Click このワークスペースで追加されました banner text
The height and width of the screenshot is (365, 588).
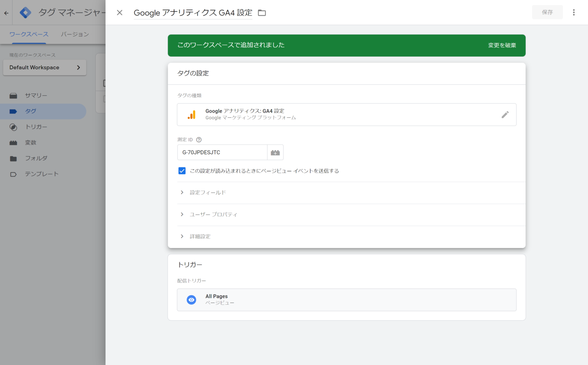click(231, 45)
